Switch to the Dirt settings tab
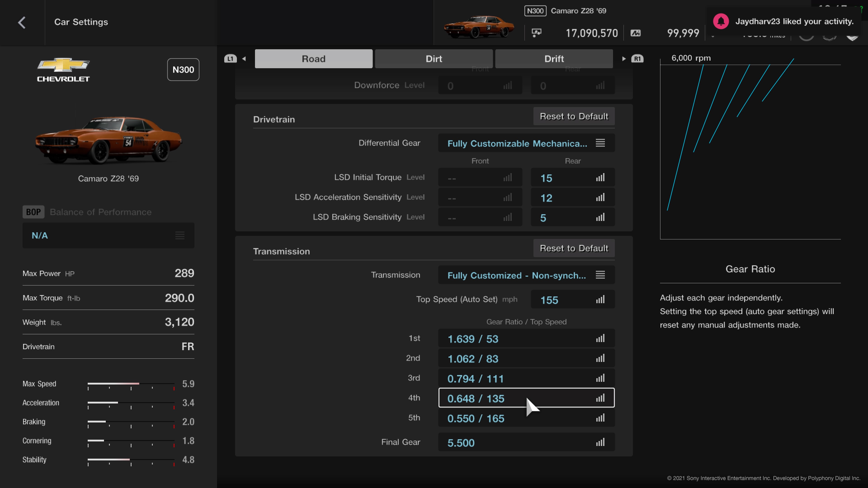This screenshot has width=868, height=488. [x=434, y=59]
